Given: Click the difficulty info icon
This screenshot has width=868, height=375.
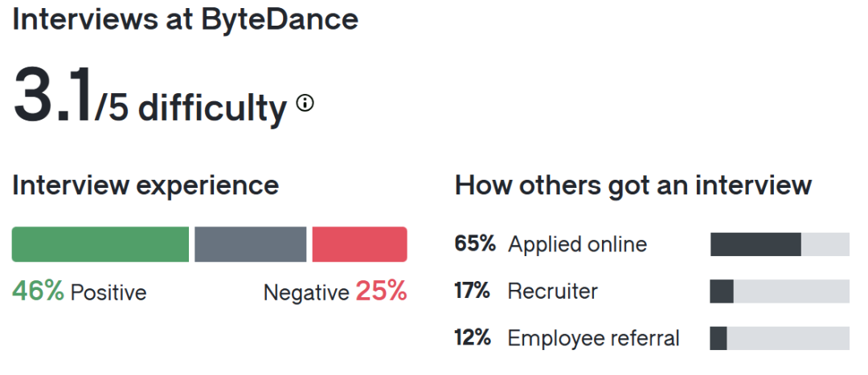Looking at the screenshot, I should pyautogui.click(x=305, y=104).
